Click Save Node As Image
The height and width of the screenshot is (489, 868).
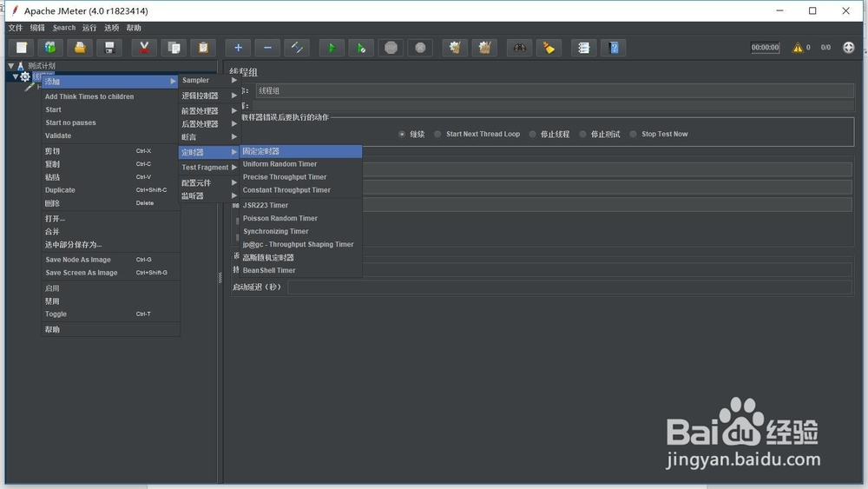point(110,260)
